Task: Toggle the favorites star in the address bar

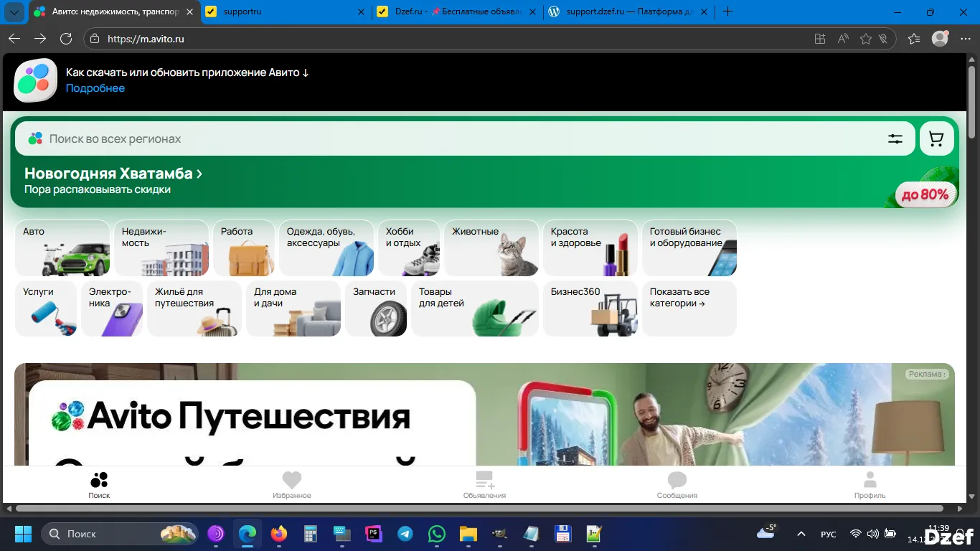Action: coord(865,39)
